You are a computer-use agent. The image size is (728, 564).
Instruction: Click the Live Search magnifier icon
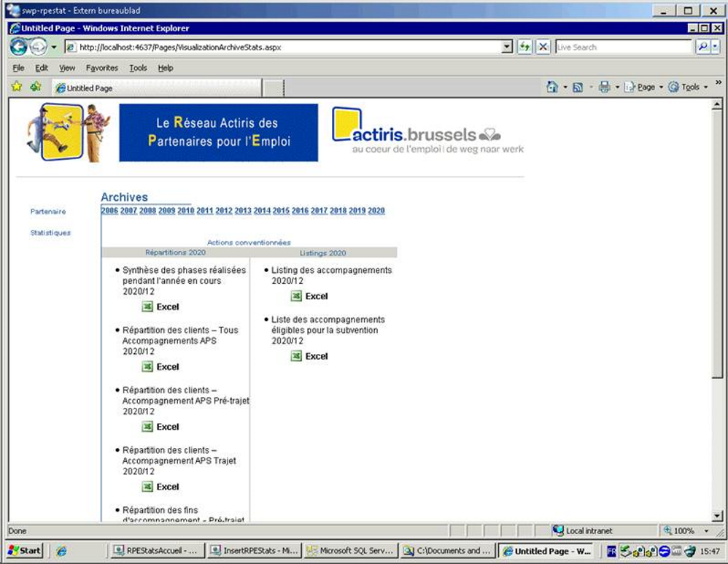click(x=703, y=47)
